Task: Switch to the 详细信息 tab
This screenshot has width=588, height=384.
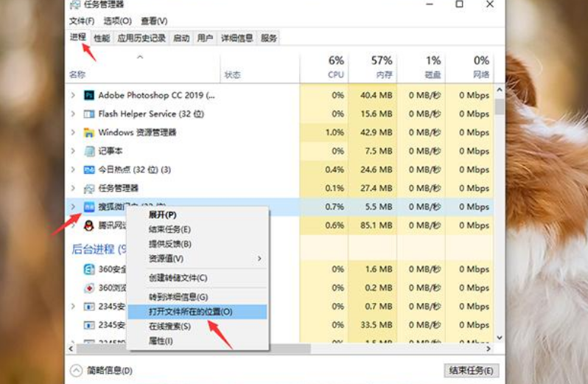Action: (x=237, y=38)
